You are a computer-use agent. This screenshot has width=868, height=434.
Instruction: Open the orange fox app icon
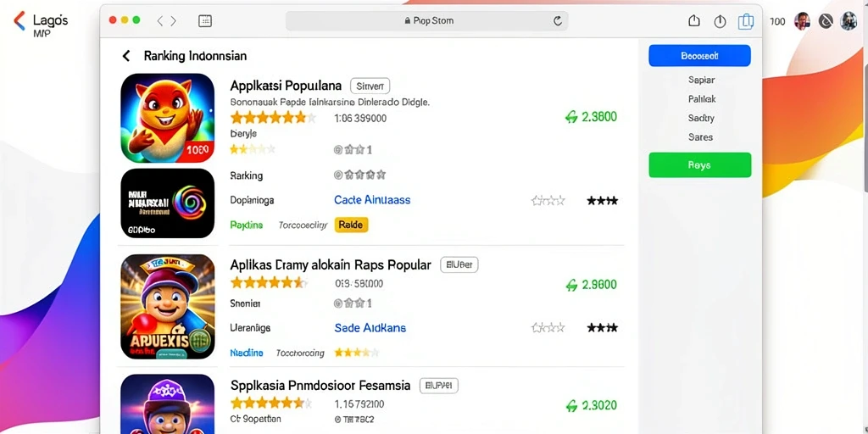[167, 118]
